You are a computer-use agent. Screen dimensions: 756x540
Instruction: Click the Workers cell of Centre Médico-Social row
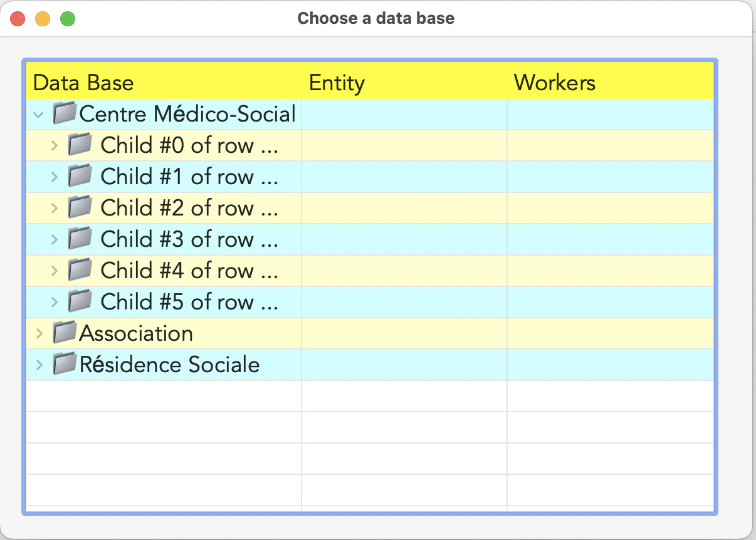[x=611, y=114]
